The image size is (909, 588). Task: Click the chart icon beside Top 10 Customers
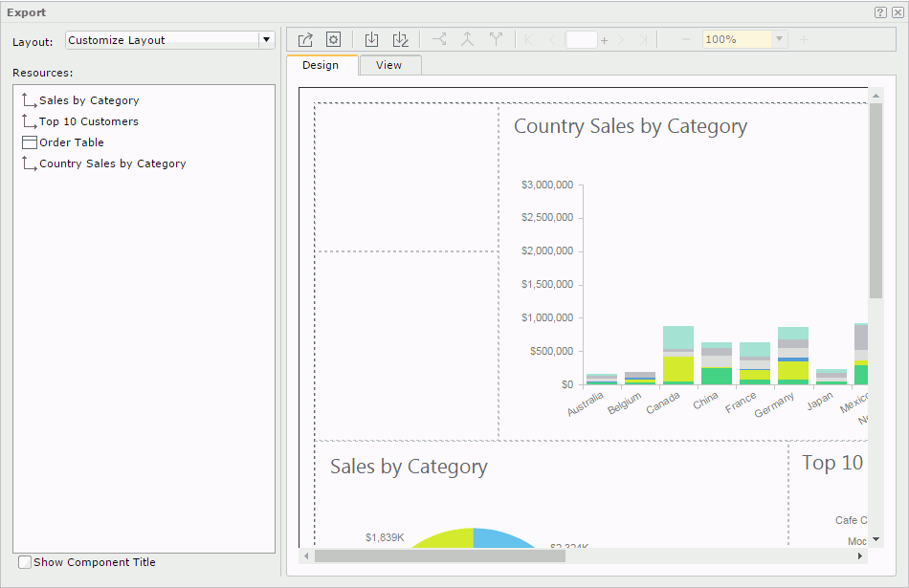(29, 121)
